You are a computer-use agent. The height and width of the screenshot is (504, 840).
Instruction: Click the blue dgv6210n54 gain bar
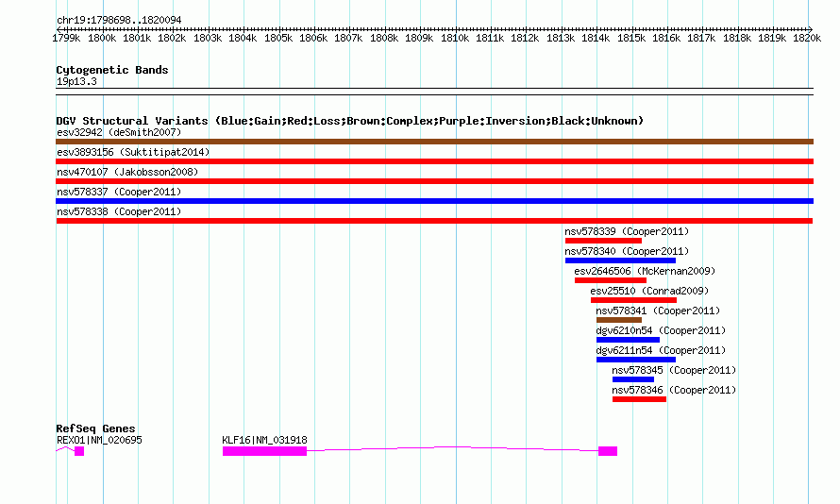(x=628, y=340)
